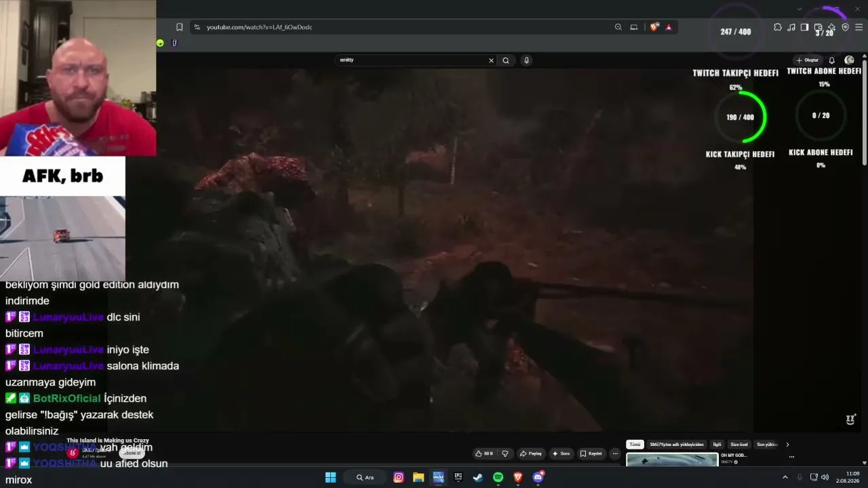Click the Paylaş share button
Screen dimensions: 868x488
pyautogui.click(x=532, y=453)
